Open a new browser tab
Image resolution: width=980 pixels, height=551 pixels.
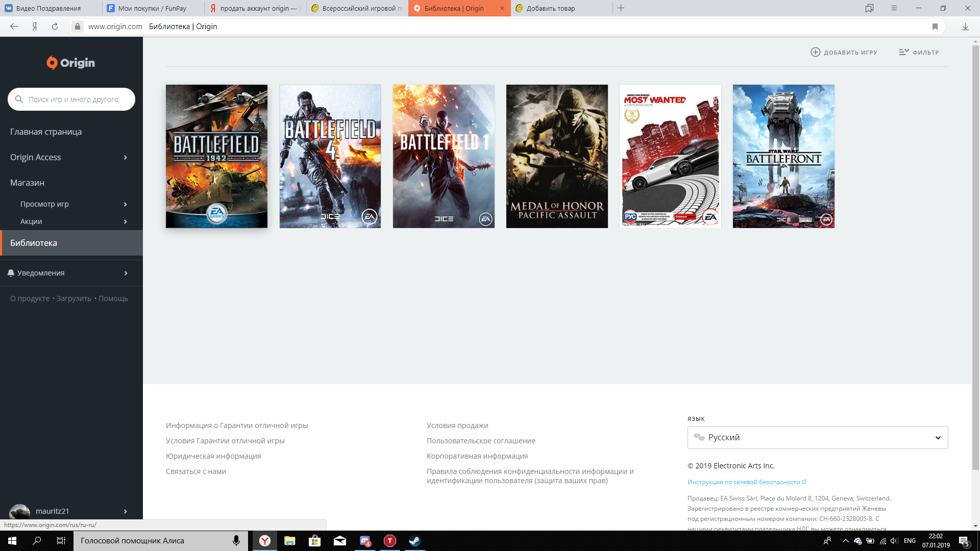tap(621, 8)
